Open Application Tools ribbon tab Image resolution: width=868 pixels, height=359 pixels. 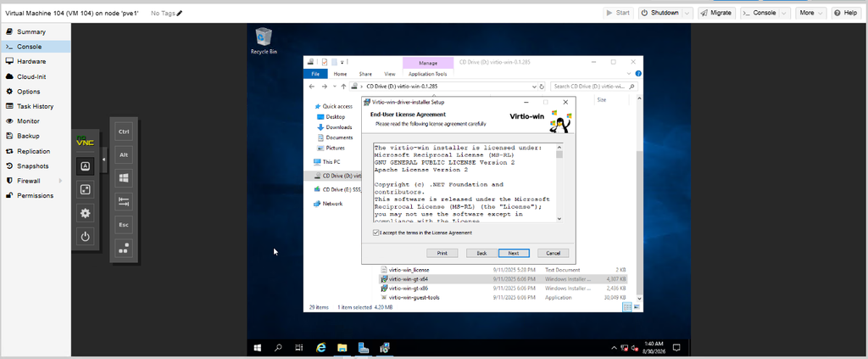[x=428, y=74]
